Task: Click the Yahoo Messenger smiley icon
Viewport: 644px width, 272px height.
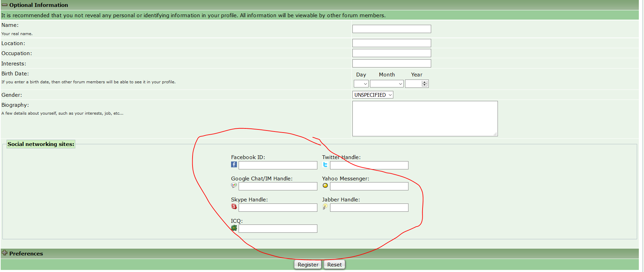Action: [x=325, y=186]
